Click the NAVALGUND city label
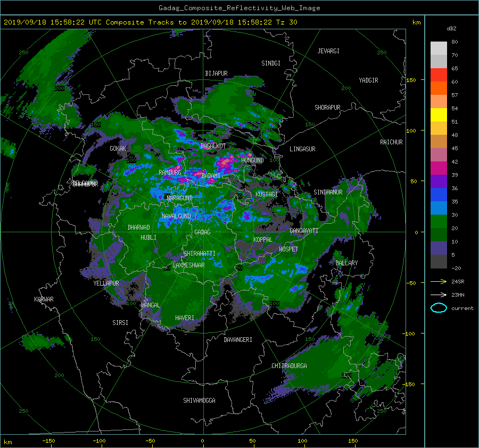Image resolution: width=479 pixels, height=448 pixels. tap(176, 216)
